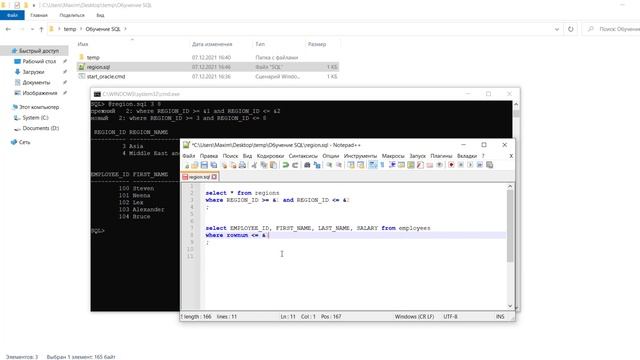Click the Zoom Out icon in Notepad++
Screen dimensions: 640x360
[x=339, y=165]
